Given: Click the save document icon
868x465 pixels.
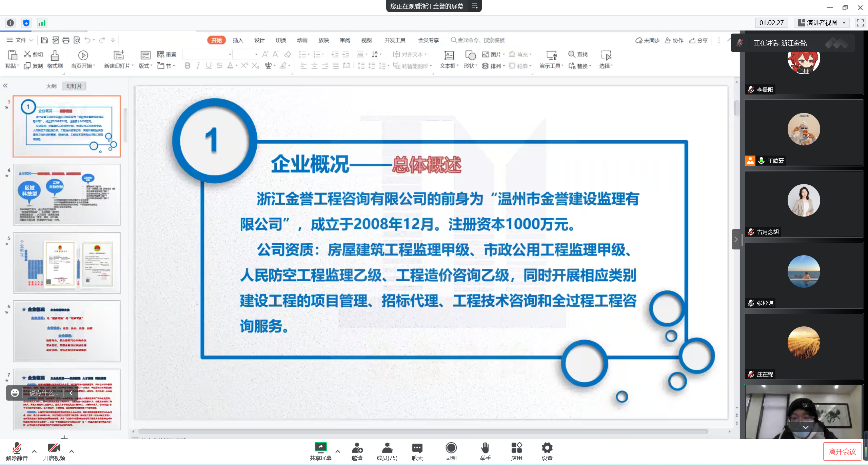Looking at the screenshot, I should 44,40.
